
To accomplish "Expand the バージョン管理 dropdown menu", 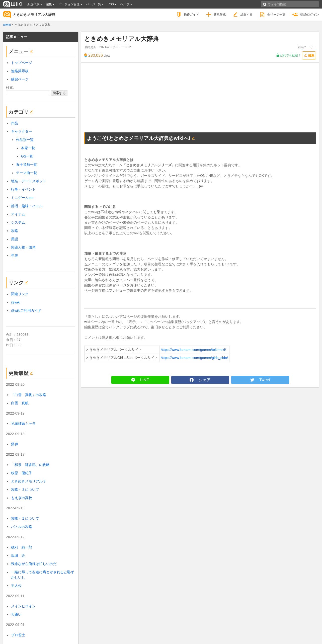I will (70, 4).
